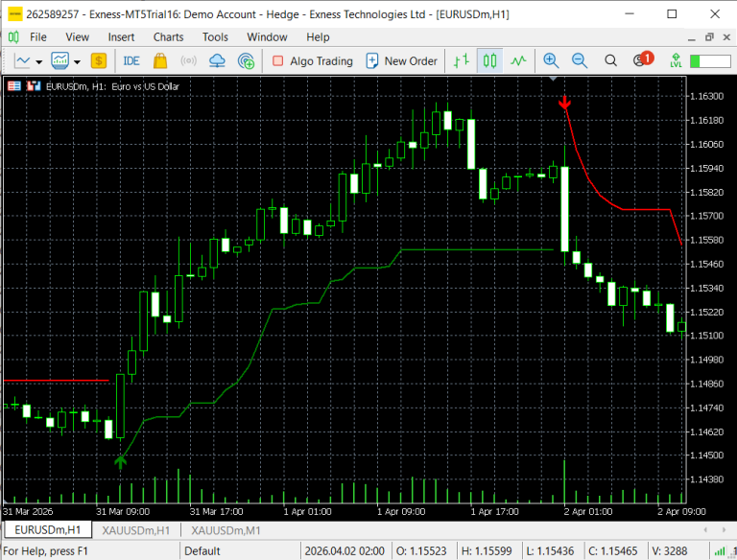Click the green LVL level icon
The height and width of the screenshot is (560, 737).
pos(676,60)
